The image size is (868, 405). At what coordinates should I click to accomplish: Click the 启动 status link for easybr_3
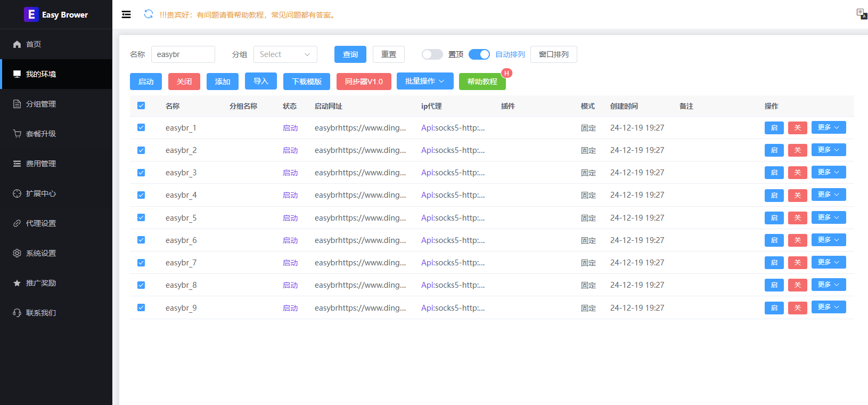pyautogui.click(x=290, y=173)
